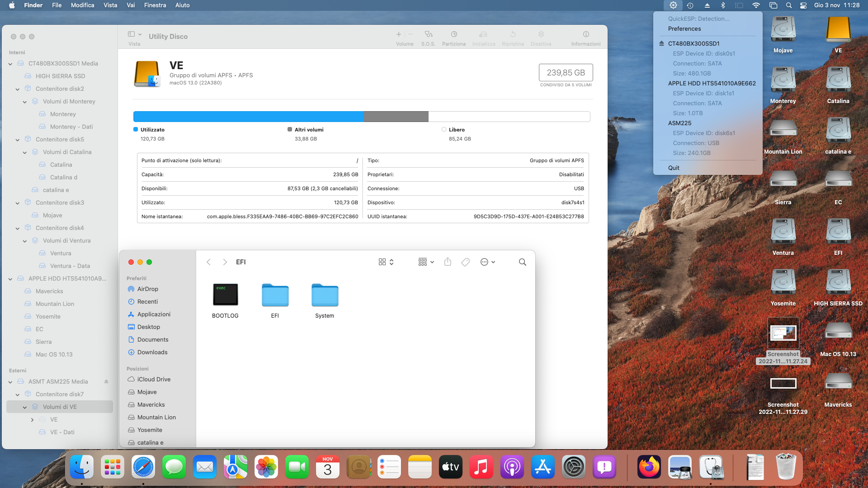Select Preferences in QuickESP menu
The image size is (868, 488).
point(684,28)
